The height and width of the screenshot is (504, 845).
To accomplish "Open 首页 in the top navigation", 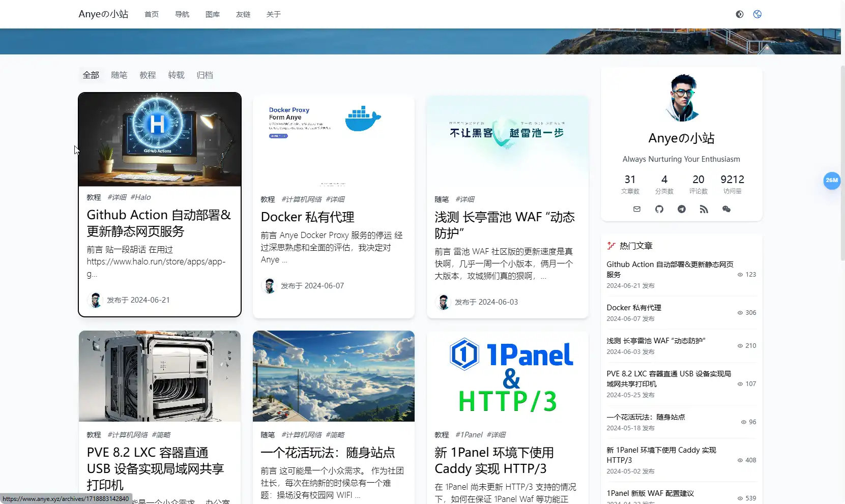I will click(x=152, y=14).
